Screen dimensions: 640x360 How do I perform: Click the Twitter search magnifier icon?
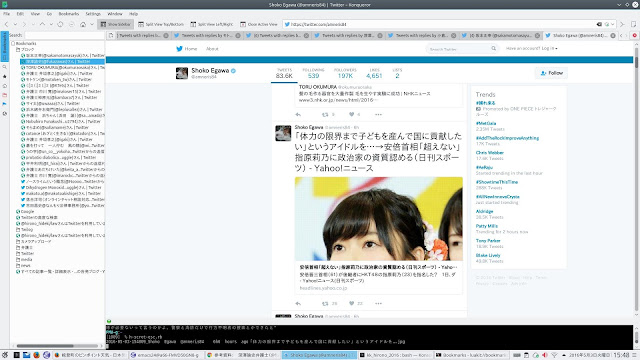click(493, 48)
